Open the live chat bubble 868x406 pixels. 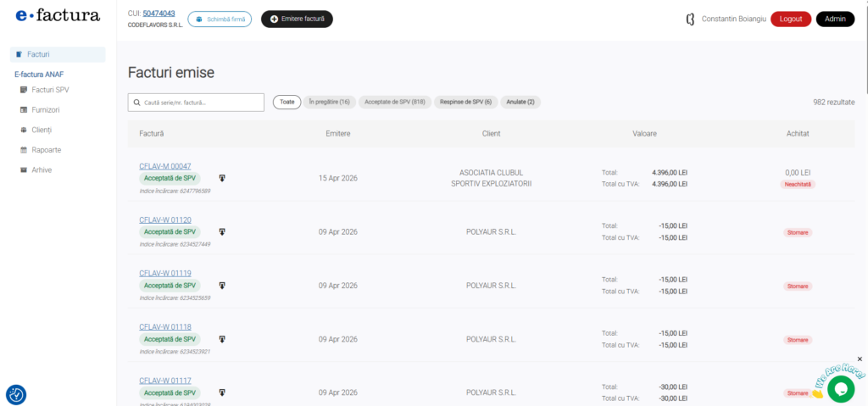(x=840, y=387)
